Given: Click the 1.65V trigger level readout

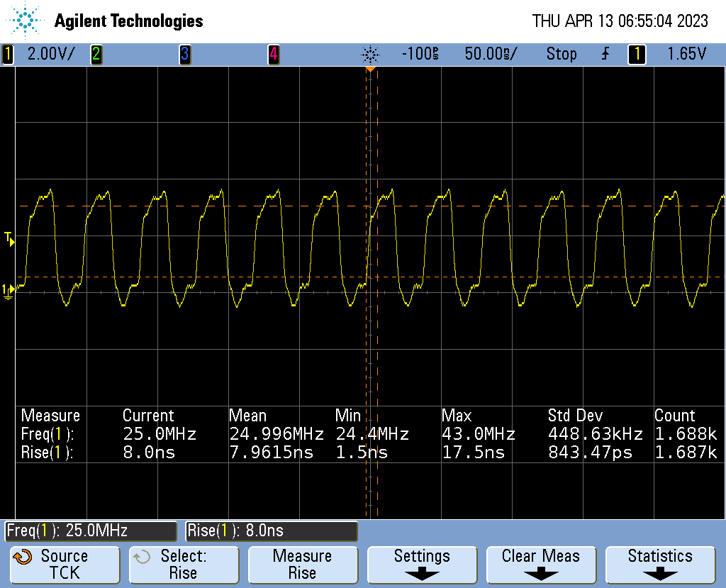Looking at the screenshot, I should [x=686, y=54].
